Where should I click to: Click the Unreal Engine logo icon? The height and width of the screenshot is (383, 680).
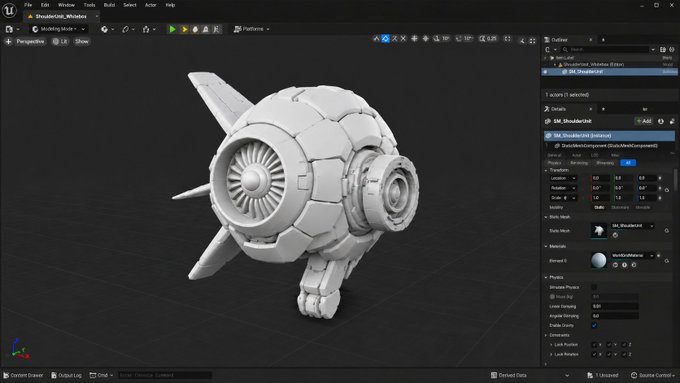pyautogui.click(x=9, y=10)
